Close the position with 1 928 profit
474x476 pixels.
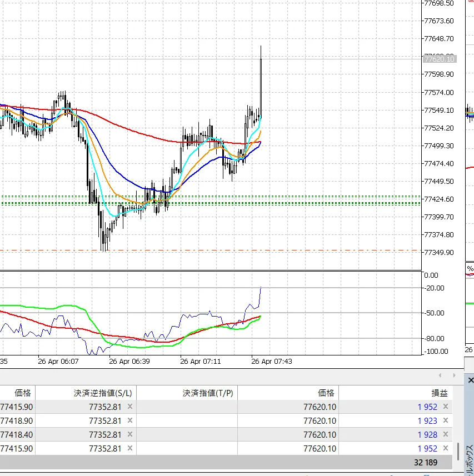[445, 435]
